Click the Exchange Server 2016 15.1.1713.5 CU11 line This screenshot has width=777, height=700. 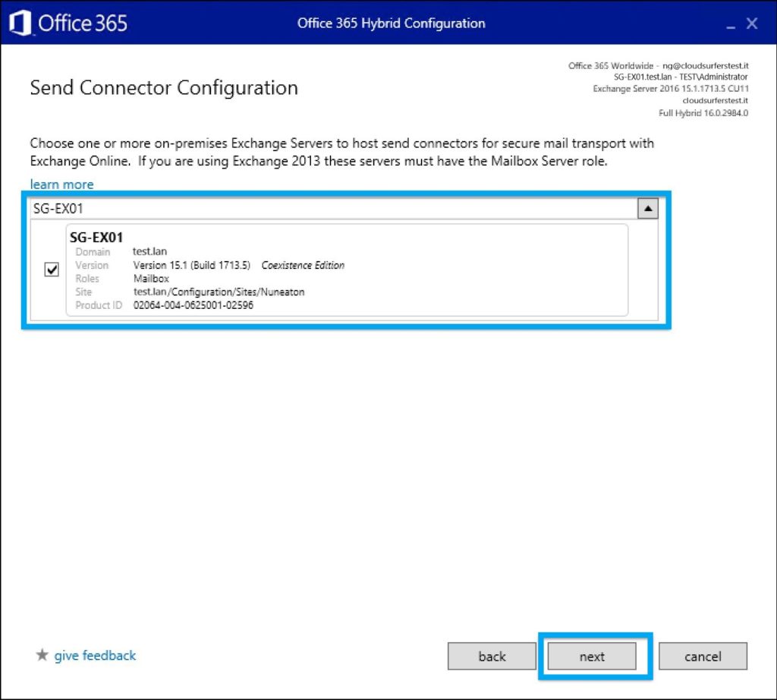click(671, 89)
